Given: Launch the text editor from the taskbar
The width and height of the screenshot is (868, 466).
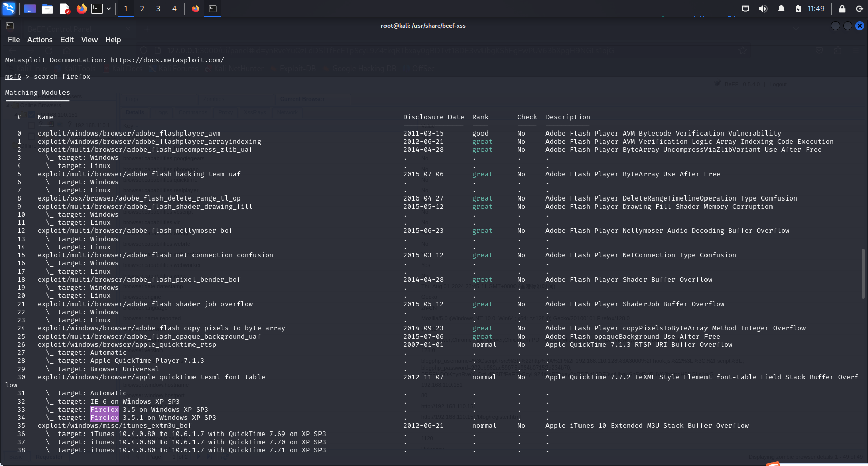Looking at the screenshot, I should click(x=63, y=9).
